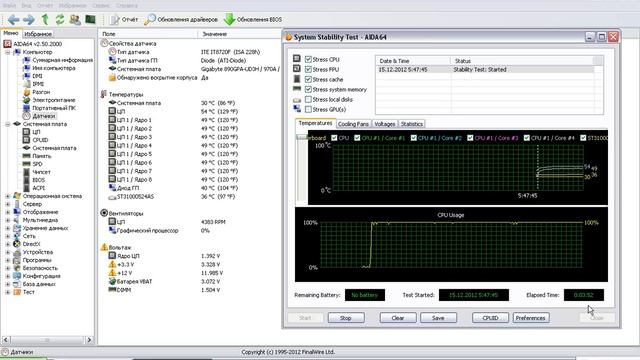Screen dimensions: 640x360
Task: Uncheck the Stress FPU checkbox
Action: coord(308,69)
